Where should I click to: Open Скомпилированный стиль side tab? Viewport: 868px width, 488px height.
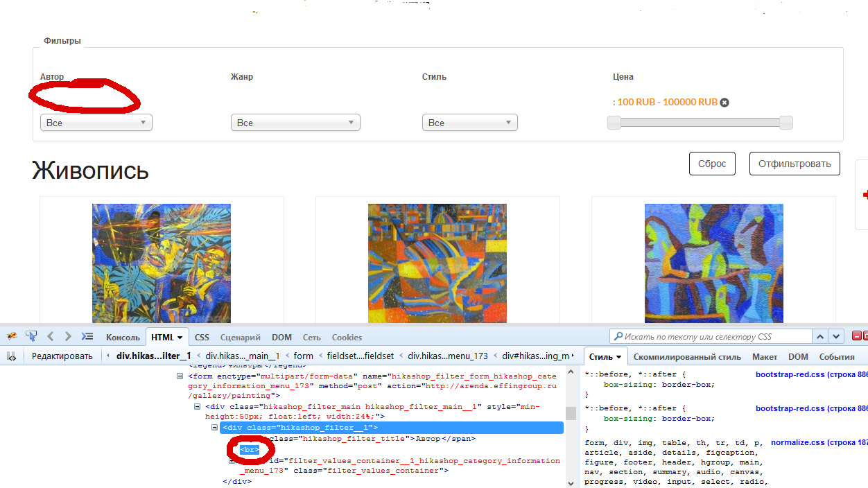686,357
